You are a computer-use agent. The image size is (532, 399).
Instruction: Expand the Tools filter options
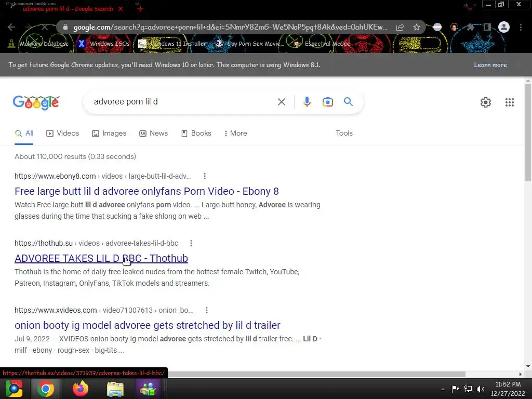pyautogui.click(x=344, y=134)
